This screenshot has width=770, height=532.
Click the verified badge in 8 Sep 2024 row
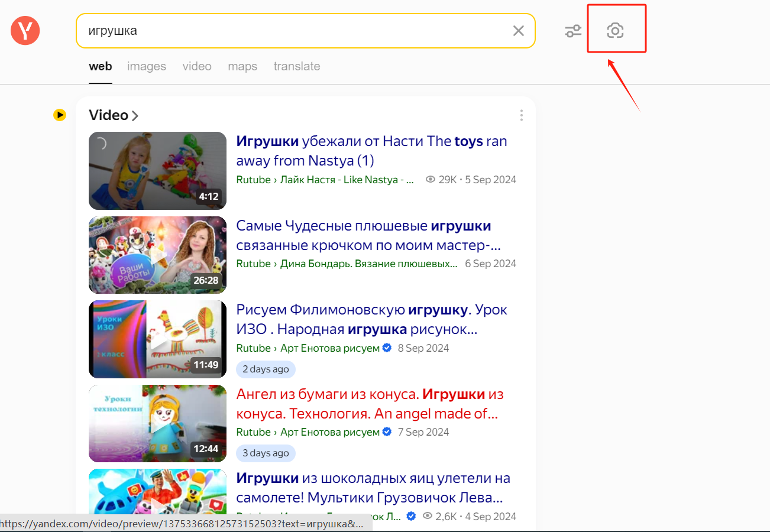pos(387,348)
